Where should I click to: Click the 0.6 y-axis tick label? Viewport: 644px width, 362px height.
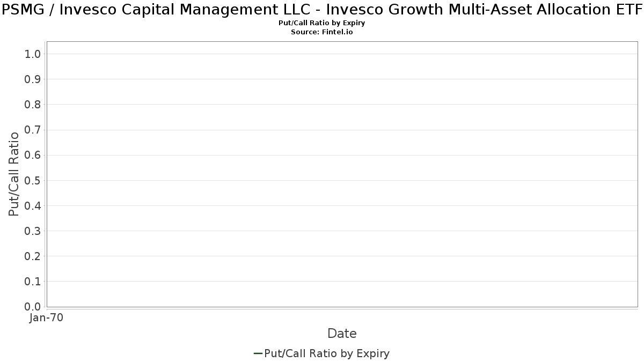[33, 155]
